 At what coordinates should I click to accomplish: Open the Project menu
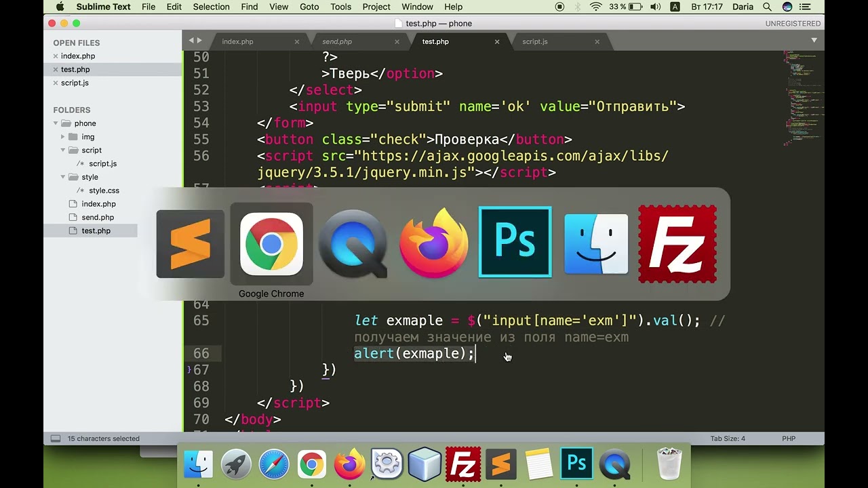376,7
